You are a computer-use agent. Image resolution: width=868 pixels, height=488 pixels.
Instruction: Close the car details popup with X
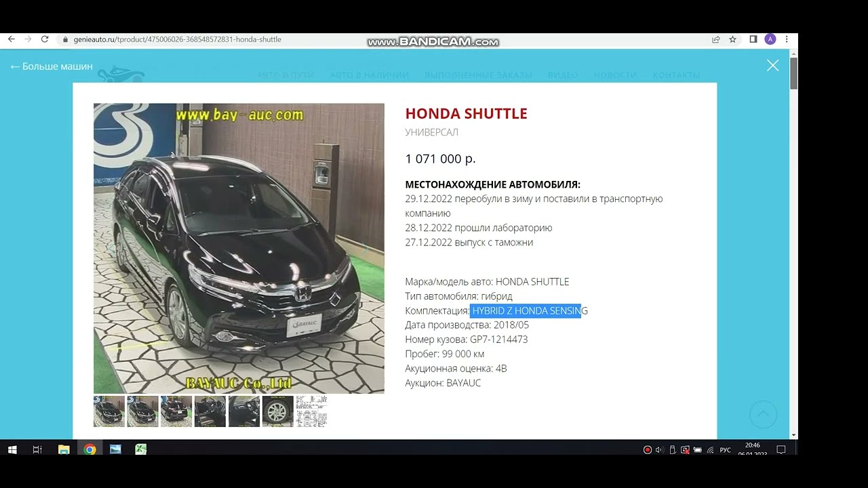[772, 66]
